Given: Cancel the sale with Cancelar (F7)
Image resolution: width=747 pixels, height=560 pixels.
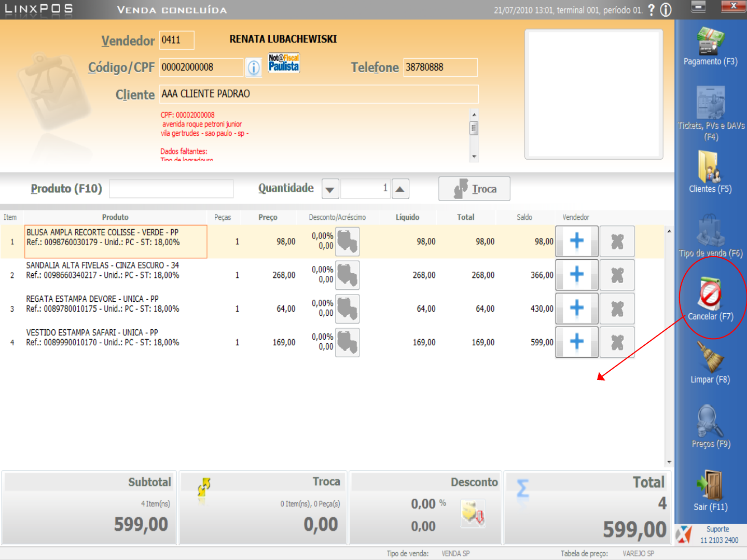Looking at the screenshot, I should (x=710, y=300).
